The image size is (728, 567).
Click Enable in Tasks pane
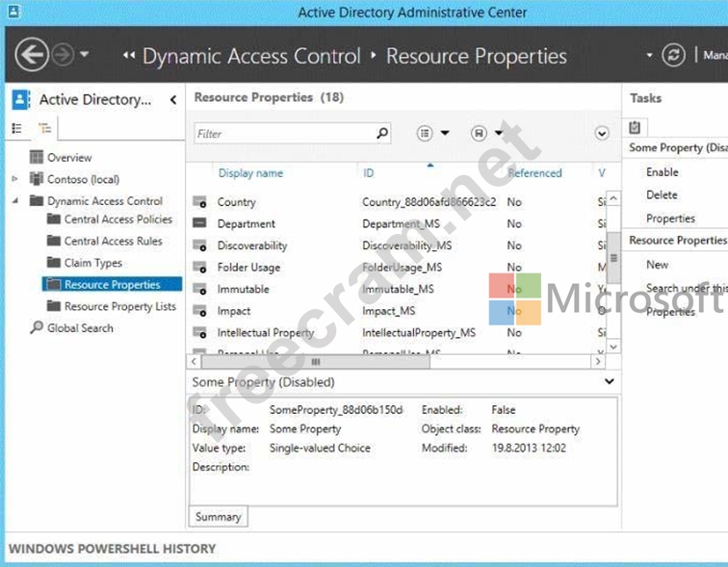point(663,172)
